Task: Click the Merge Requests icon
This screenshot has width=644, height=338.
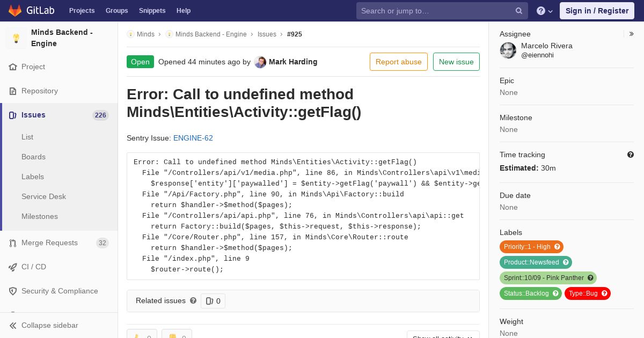Action: 13,243
